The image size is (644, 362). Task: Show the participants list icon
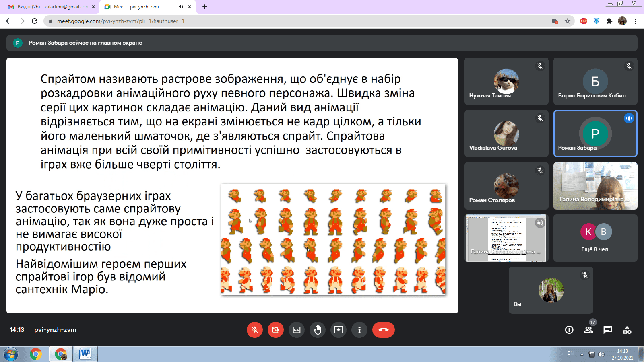(x=588, y=330)
